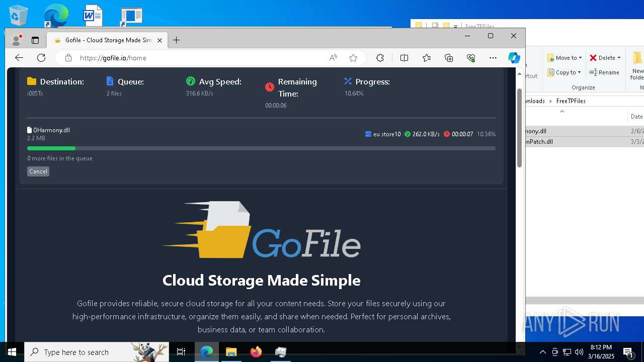
Task: Add page to favorites star icon
Action: click(353, 58)
